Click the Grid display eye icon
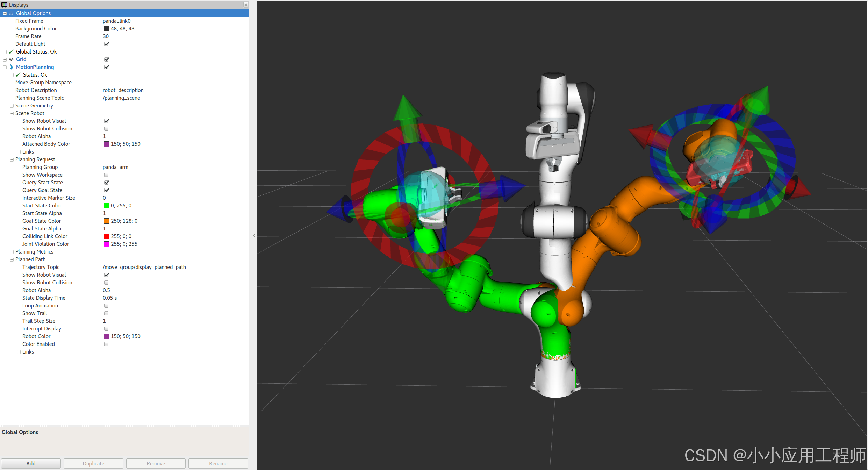This screenshot has width=868, height=470. (x=11, y=59)
